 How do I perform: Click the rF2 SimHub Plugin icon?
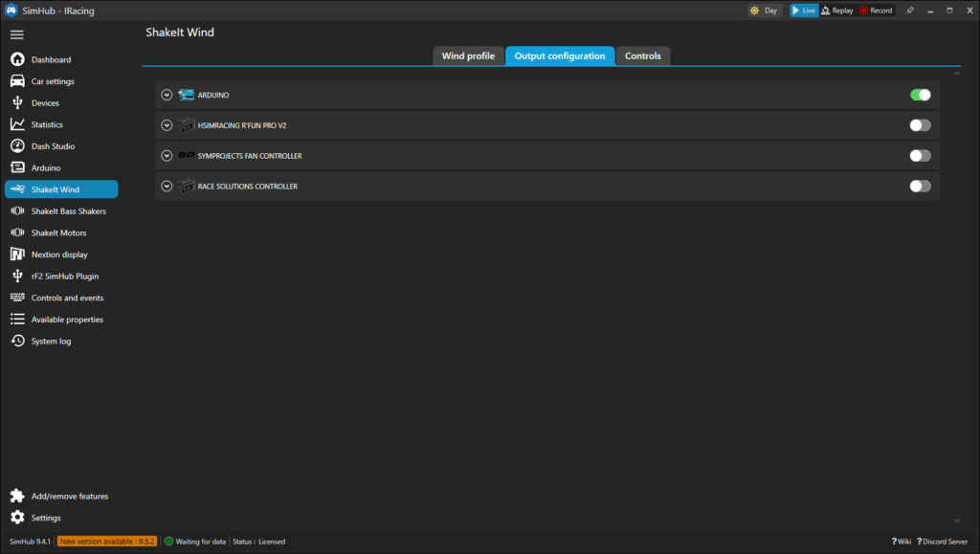(x=17, y=276)
